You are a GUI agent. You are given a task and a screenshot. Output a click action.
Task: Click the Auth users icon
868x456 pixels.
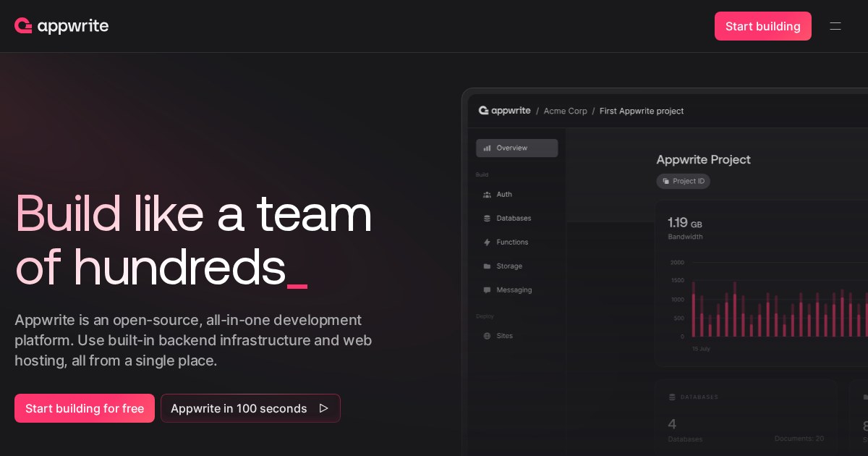click(x=488, y=194)
